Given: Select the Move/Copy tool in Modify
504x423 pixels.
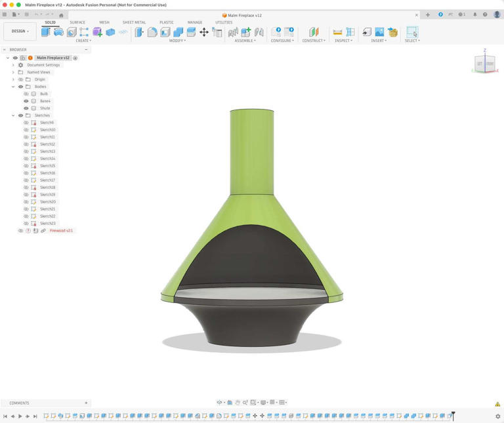Looking at the screenshot, I should [x=204, y=31].
